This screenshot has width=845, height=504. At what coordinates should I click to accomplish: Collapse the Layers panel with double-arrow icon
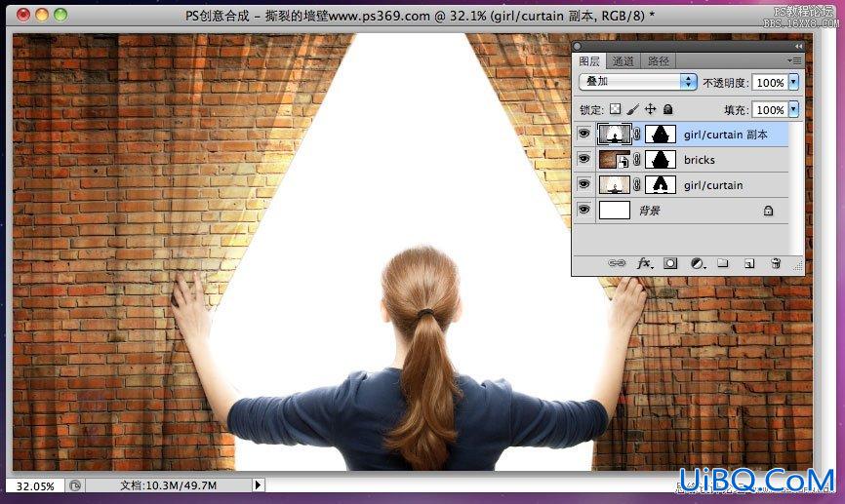click(x=798, y=47)
